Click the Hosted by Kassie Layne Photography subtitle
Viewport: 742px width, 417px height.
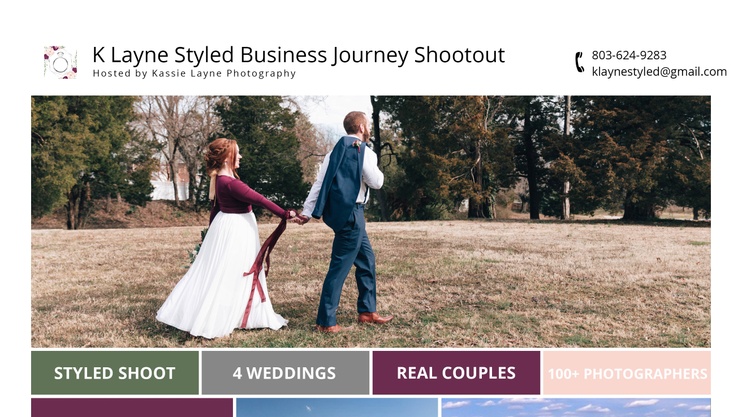pos(194,73)
